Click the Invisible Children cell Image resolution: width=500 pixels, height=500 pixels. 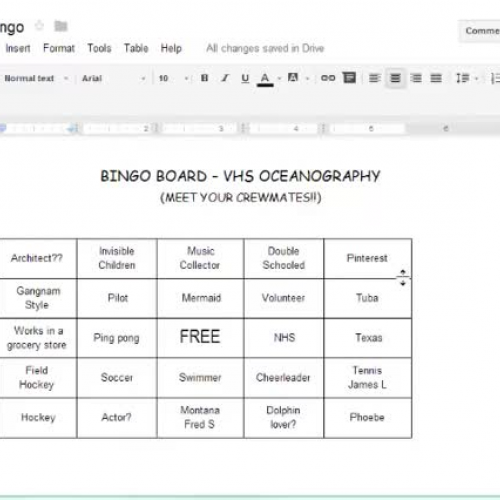117,258
